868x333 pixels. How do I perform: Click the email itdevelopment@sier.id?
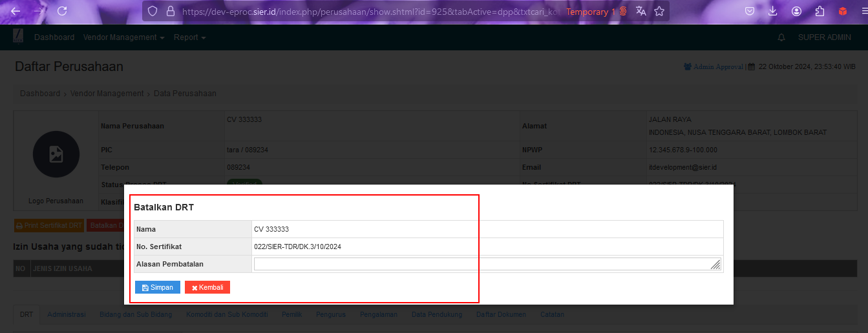point(683,167)
